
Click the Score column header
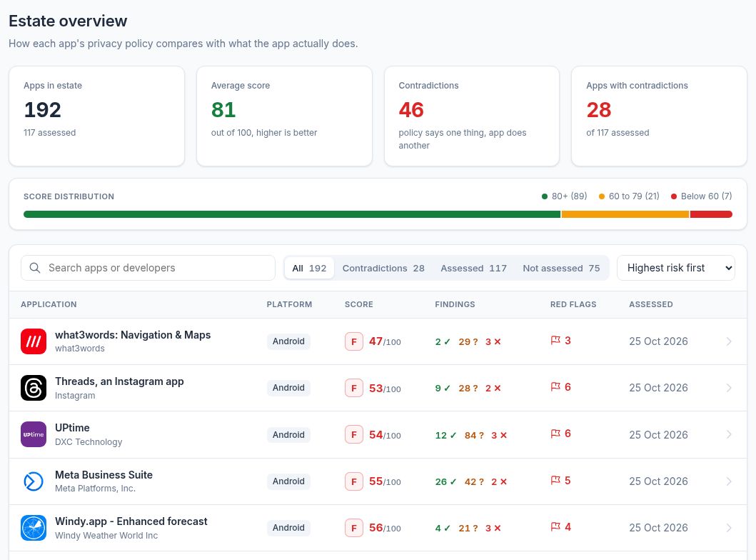coord(358,304)
